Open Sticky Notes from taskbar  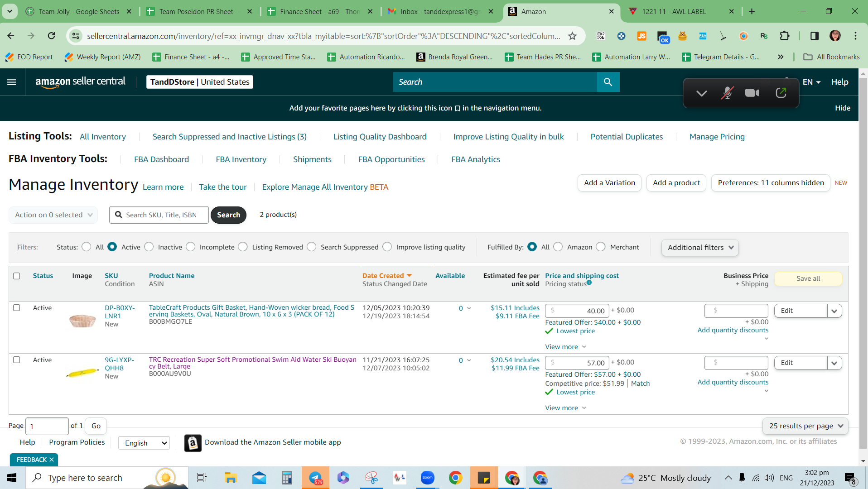(484, 478)
